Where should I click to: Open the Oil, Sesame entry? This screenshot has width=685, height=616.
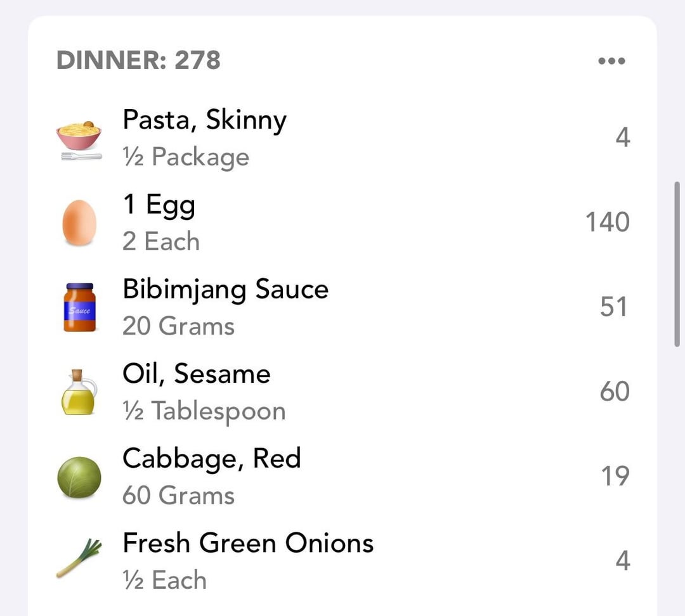coord(342,392)
